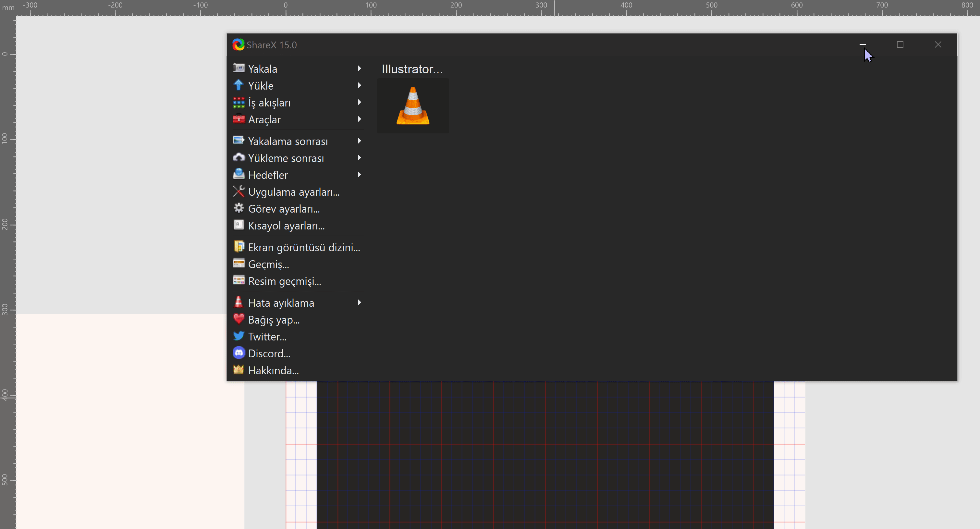Screen dimensions: 980x529
Task: Expand the Yükleme sonrası submenu arrow
Action: click(359, 157)
